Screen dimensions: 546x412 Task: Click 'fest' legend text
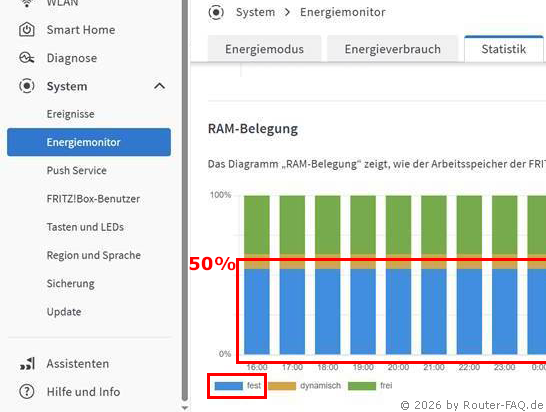[254, 386]
